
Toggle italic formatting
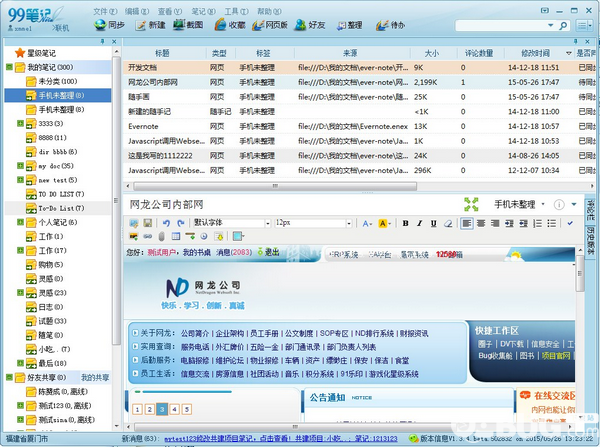pos(420,223)
